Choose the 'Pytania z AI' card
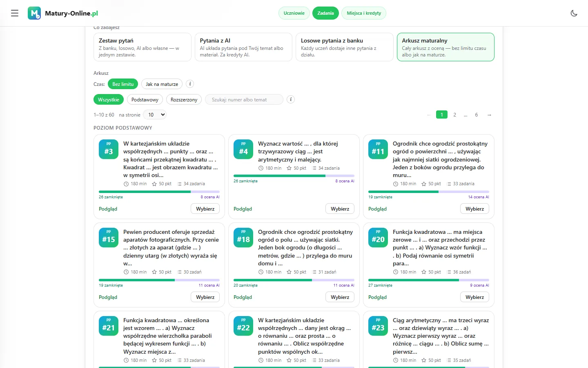 click(243, 47)
